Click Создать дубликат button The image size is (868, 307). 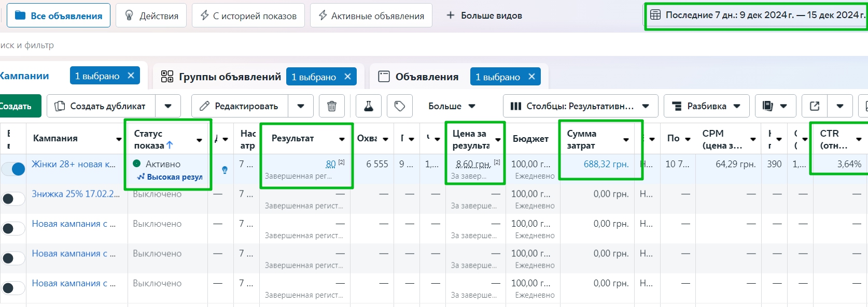coord(101,106)
